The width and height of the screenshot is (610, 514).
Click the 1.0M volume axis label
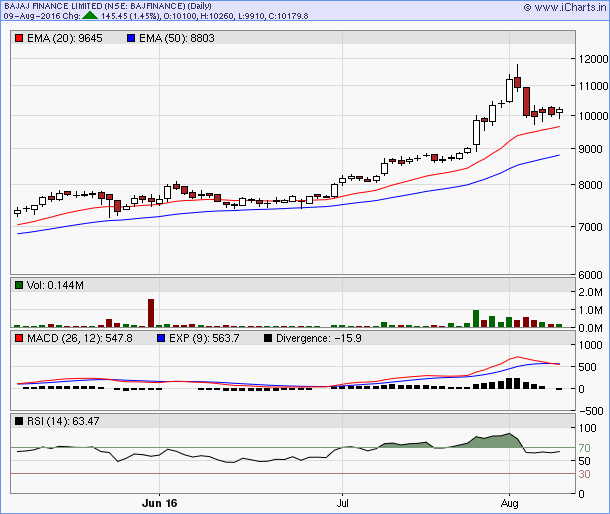click(x=590, y=310)
